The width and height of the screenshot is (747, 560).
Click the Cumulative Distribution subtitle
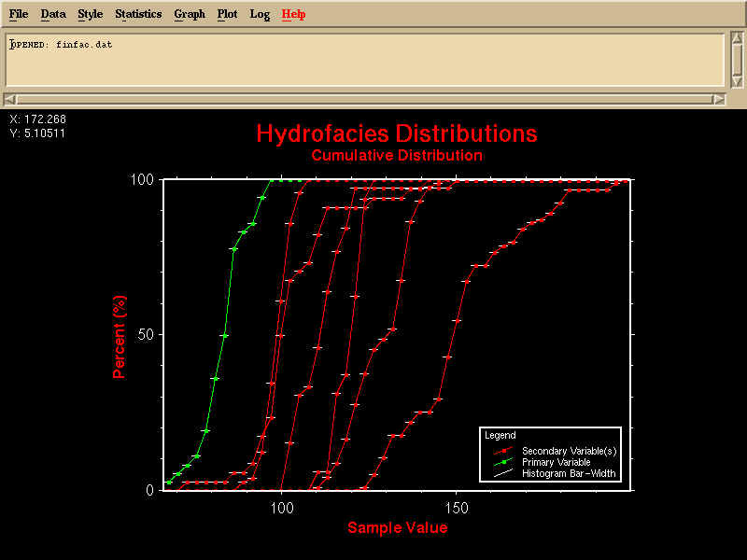[397, 155]
